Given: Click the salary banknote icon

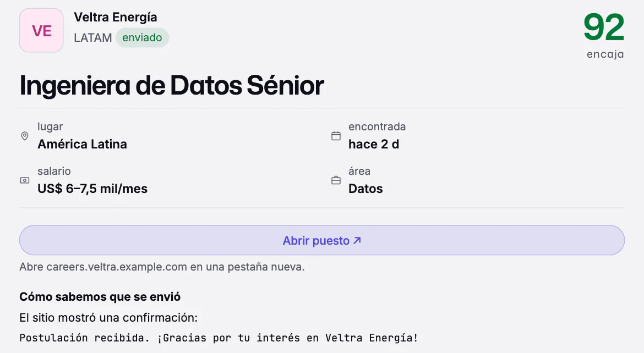Looking at the screenshot, I should [25, 180].
